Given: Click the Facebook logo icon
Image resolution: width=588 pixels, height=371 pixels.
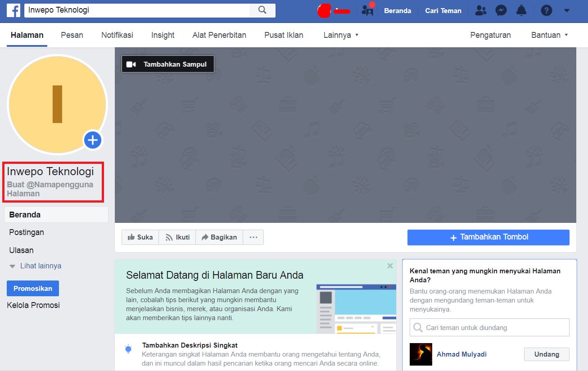Looking at the screenshot, I should tap(14, 10).
